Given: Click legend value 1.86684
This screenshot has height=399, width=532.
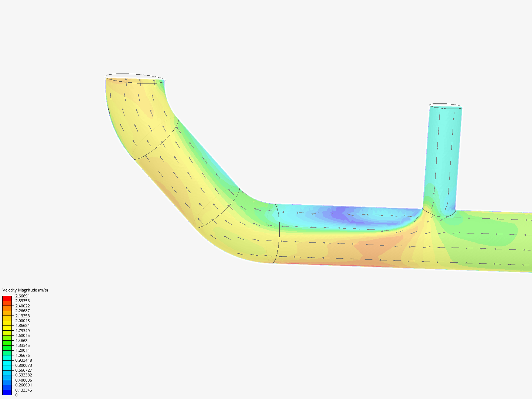Looking at the screenshot, I should tap(23, 325).
